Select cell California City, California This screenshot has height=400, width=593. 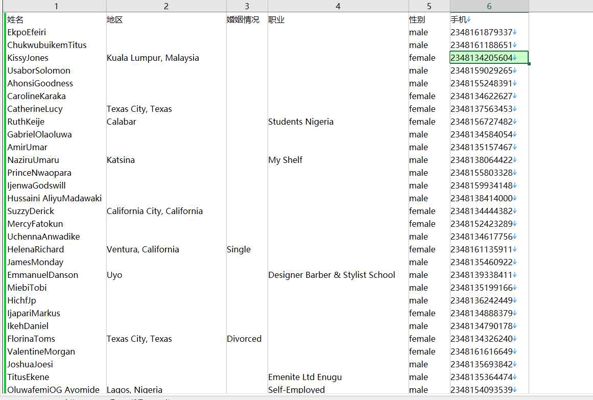pos(166,211)
